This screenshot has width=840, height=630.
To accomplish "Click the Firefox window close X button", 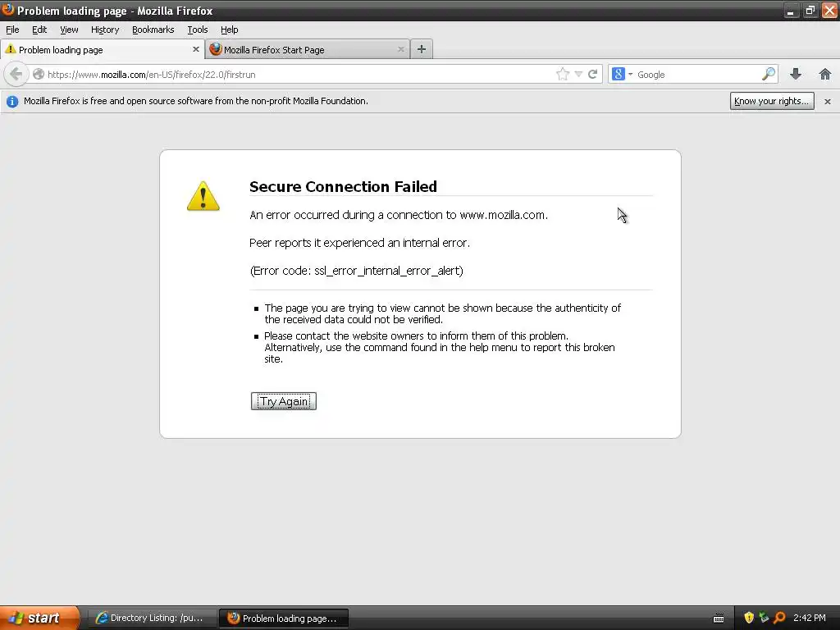I will pyautogui.click(x=829, y=10).
